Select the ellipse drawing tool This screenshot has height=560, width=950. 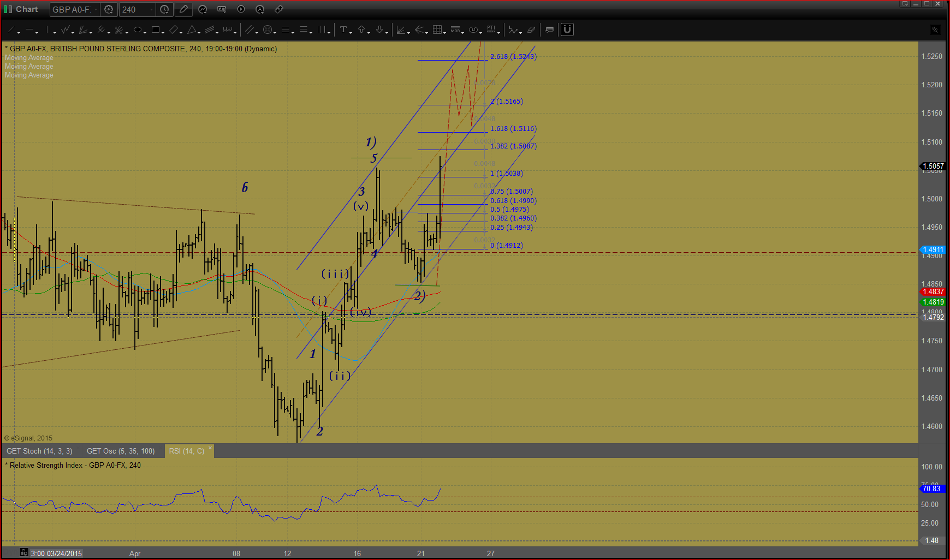pyautogui.click(x=137, y=29)
